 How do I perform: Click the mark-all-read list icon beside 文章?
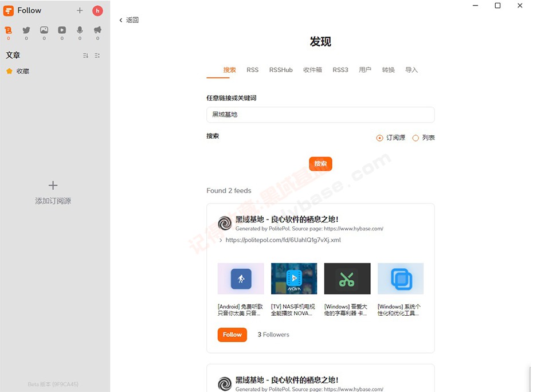(97, 56)
